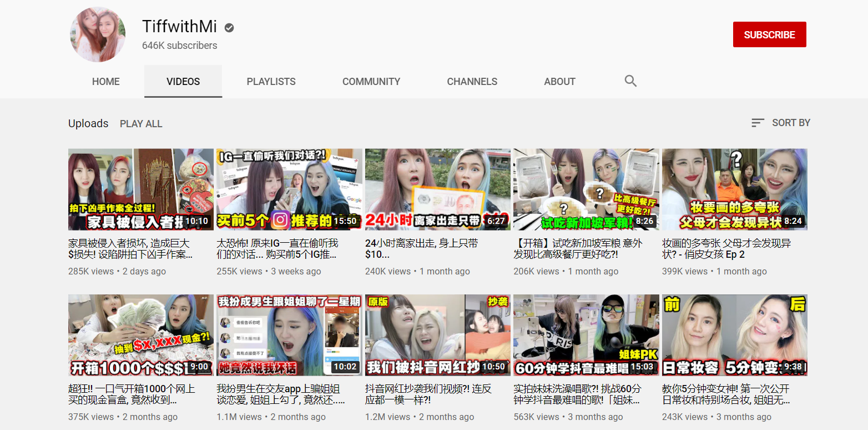868x430 pixels.
Task: Switch to the HOME tab
Action: 105,81
